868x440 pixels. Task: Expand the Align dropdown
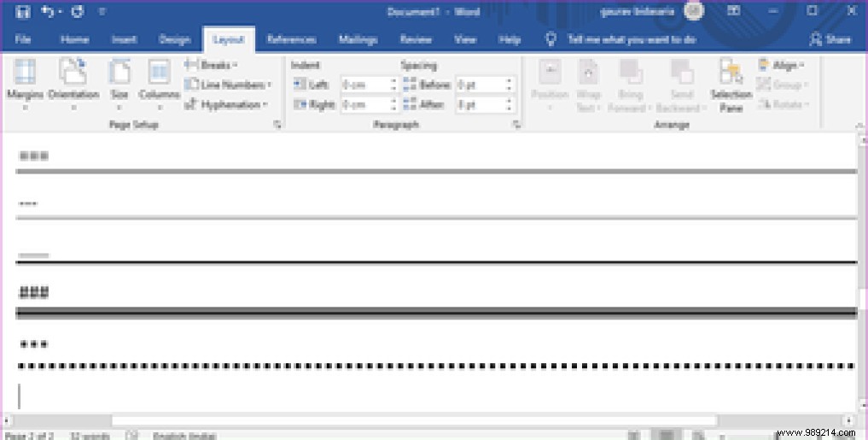pyautogui.click(x=781, y=66)
